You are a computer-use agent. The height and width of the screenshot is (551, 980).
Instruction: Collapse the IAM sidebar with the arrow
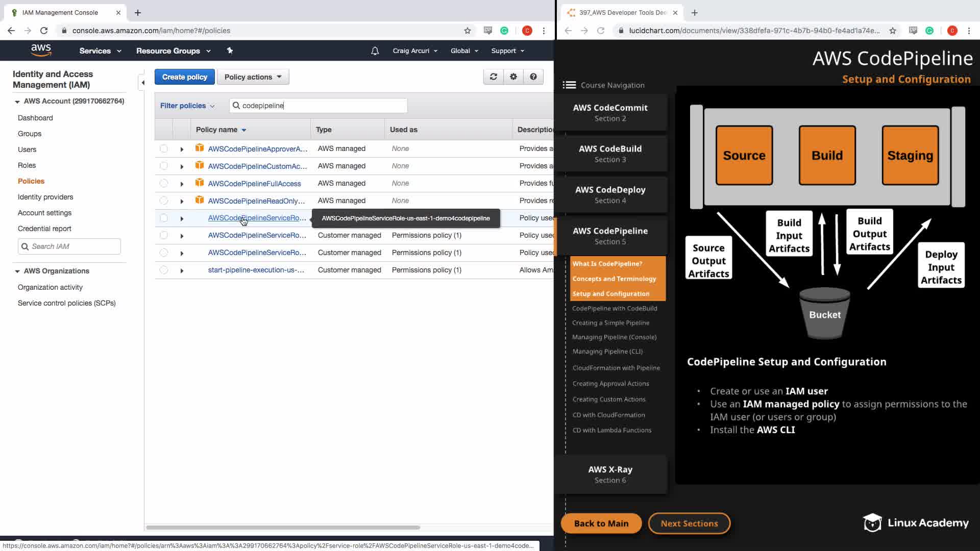click(x=143, y=82)
